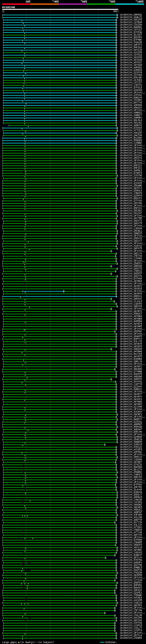The width and height of the screenshot is (146, 644).
Task: Select the UniRef100_B9SSR3 entry
Action: [x=131, y=37]
